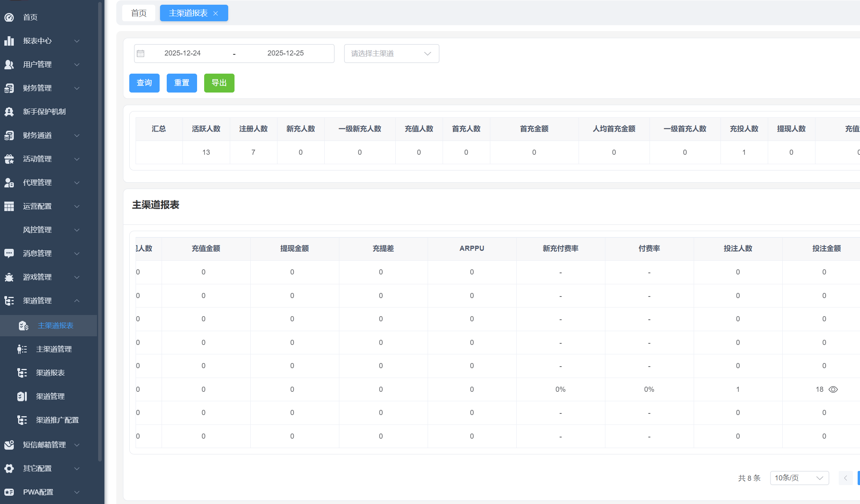Screen dimensions: 860x504
Task: Click the chat bubble icon for 消息管理
Action: pyautogui.click(x=9, y=254)
